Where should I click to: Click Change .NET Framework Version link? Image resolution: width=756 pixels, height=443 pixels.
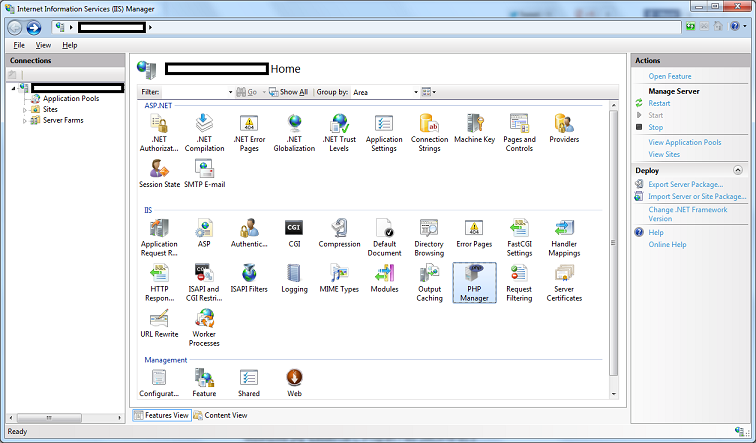[688, 214]
